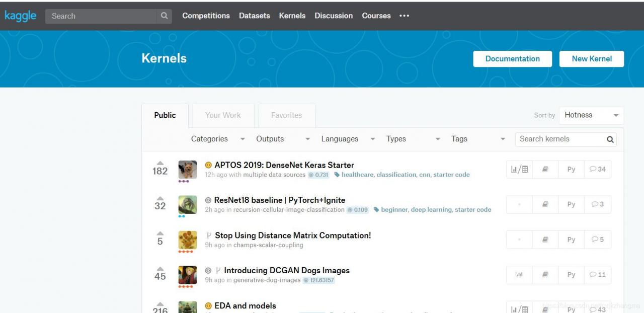The height and width of the screenshot is (313, 644).
Task: Click 0.109 score badge on ResNet18 kernel
Action: coord(357,210)
